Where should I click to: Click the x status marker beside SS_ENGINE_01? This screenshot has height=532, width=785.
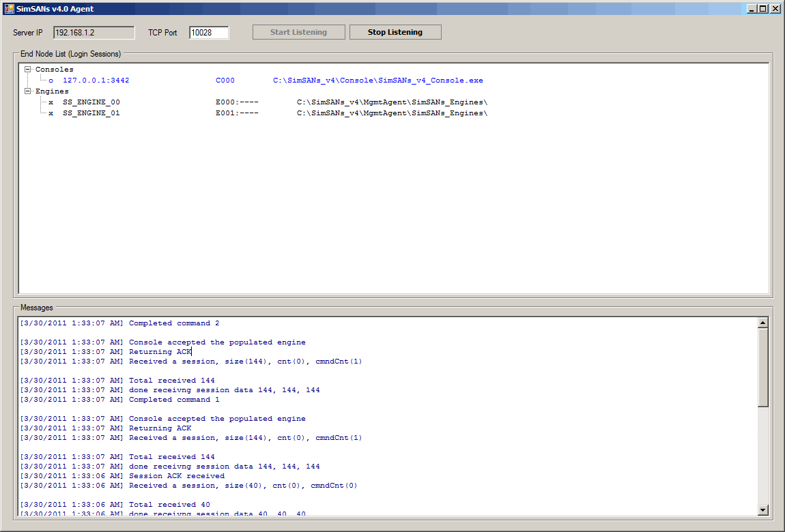pos(51,113)
